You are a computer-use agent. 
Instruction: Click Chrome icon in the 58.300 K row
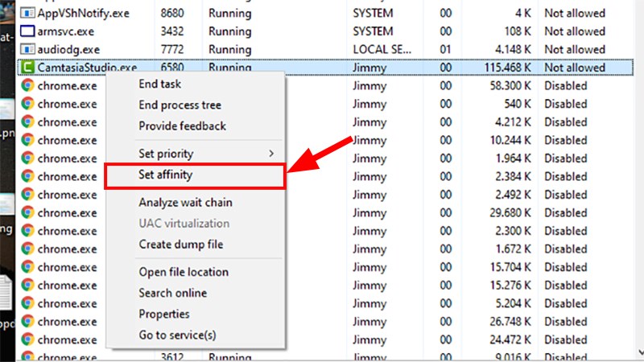27,85
